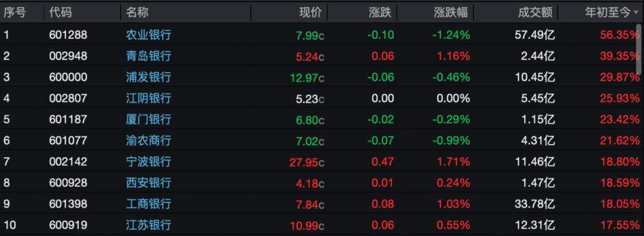Screen dimensions: 644x236
Task: Select stock code 600000
Action: point(68,77)
